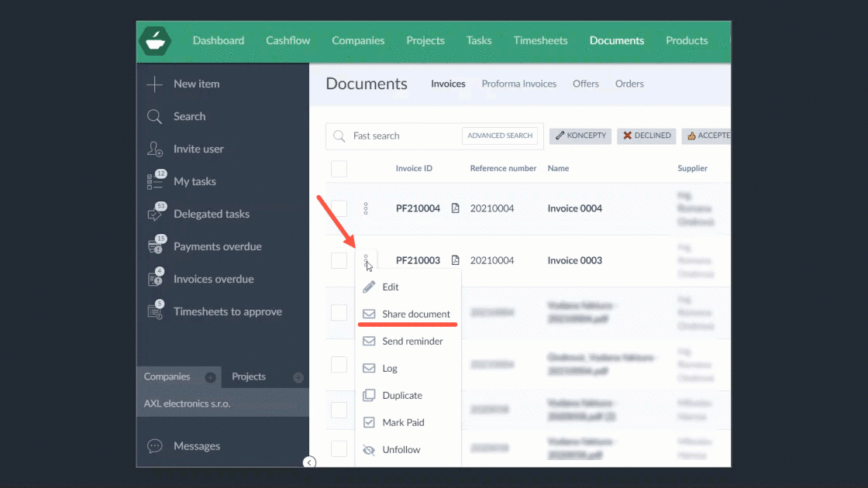Filter by the KONCEPTY button
The width and height of the screenshot is (868, 488).
(x=580, y=136)
